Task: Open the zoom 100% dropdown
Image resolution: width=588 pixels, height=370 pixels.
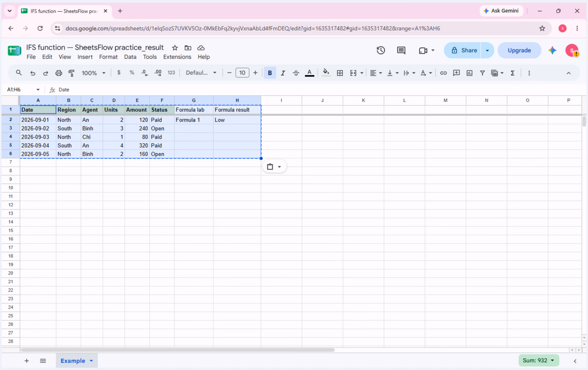Action: tap(93, 73)
